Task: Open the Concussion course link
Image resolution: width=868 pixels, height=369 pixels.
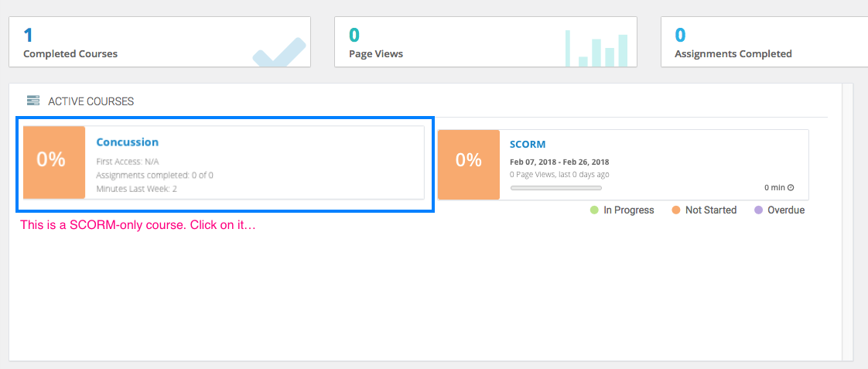Action: (x=127, y=142)
